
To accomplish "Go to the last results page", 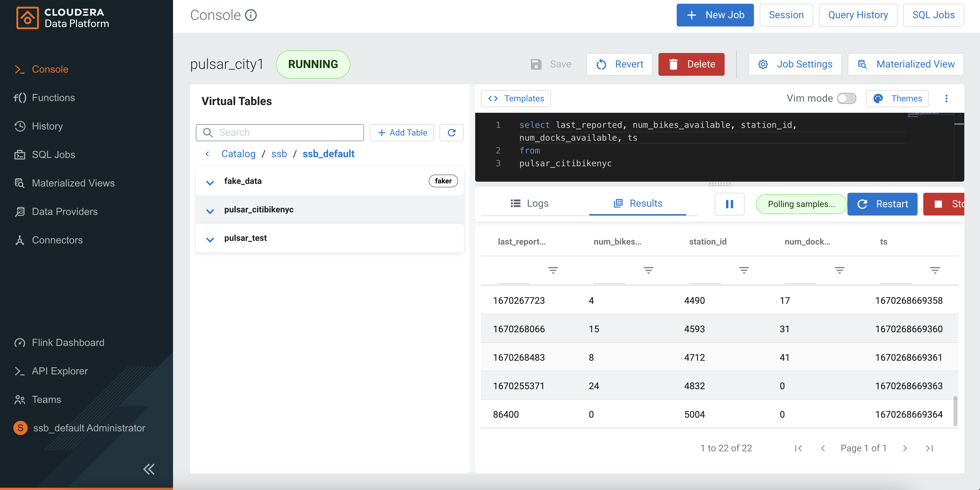I will click(929, 448).
